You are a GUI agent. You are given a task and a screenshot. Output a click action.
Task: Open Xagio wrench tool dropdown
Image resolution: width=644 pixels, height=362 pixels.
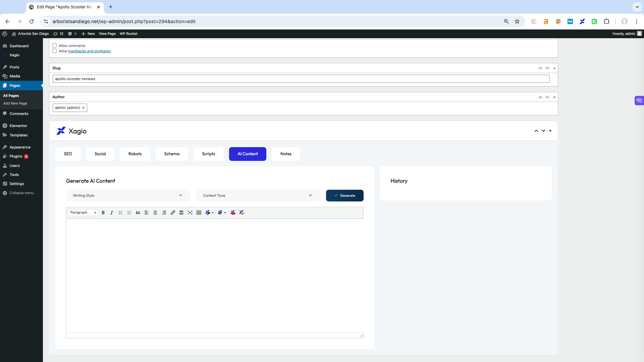click(209, 213)
